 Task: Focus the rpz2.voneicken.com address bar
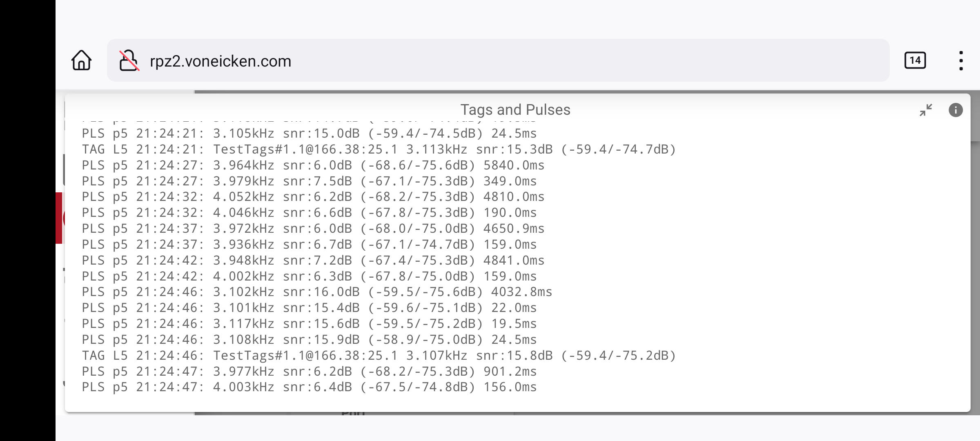490,60
